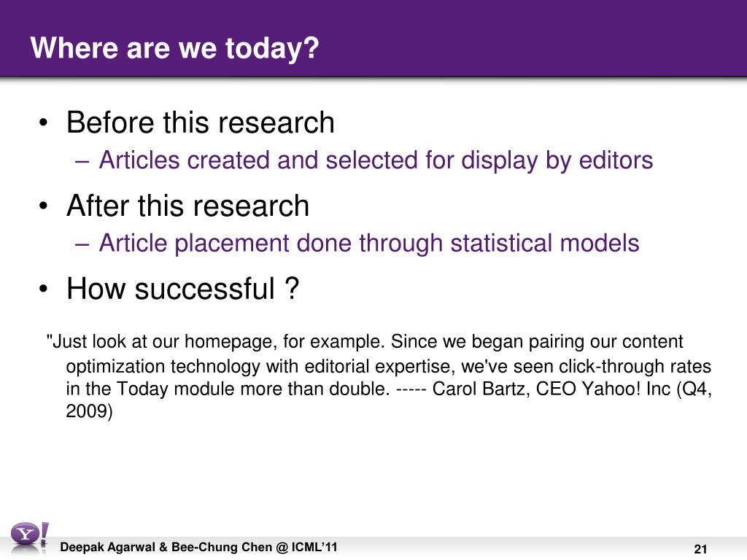The image size is (747, 560).
Task: Click the Yahoo! logo icon
Action: point(29,537)
